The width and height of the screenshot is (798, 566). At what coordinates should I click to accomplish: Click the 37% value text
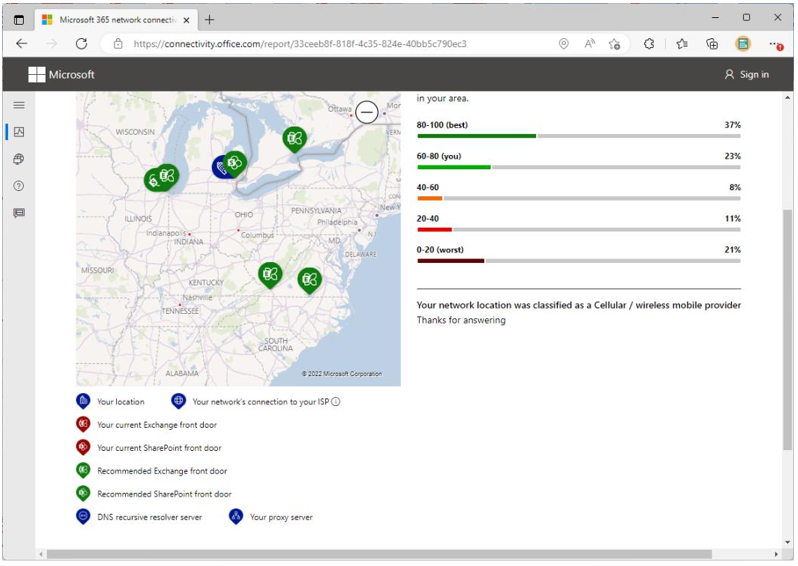tap(732, 125)
